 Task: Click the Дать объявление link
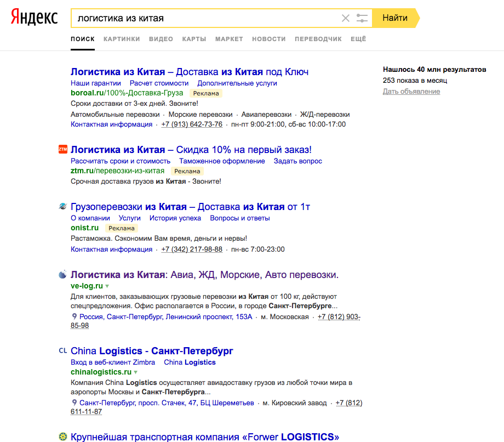[x=411, y=92]
